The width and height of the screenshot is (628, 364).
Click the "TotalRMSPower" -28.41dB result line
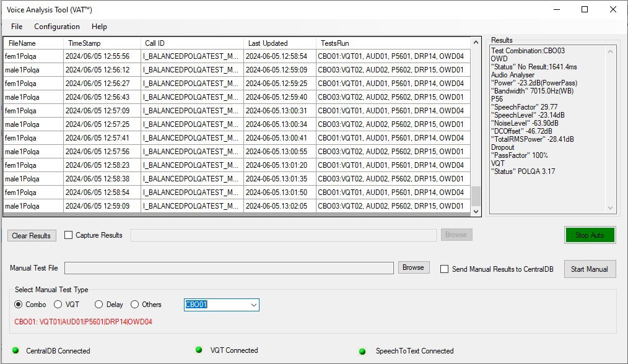tap(532, 139)
